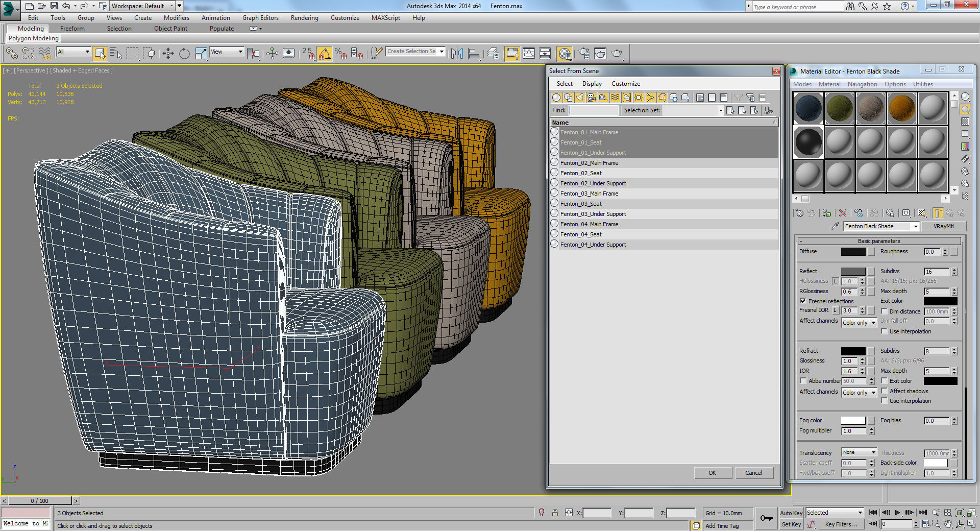Click the VRayMtl material type button
Image resolution: width=980 pixels, height=531 pixels.
(x=944, y=226)
